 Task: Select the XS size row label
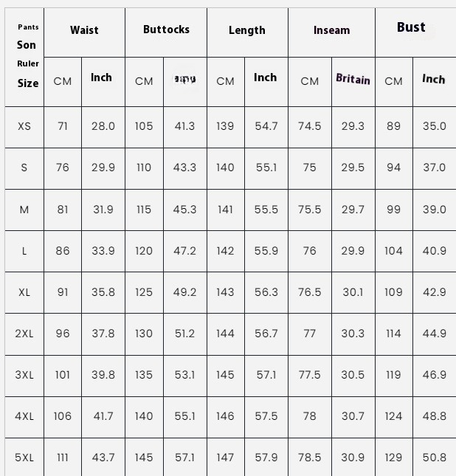(24, 126)
